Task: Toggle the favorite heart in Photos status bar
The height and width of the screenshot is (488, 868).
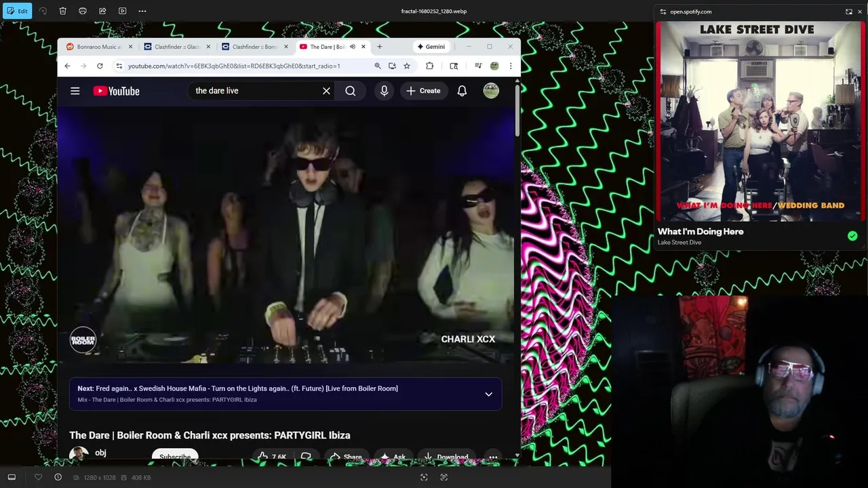Action: click(x=39, y=477)
